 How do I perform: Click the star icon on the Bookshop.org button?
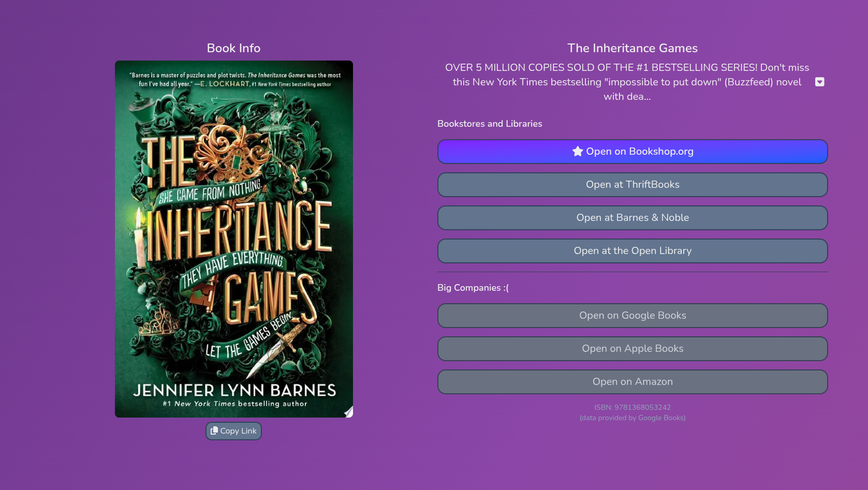click(578, 151)
